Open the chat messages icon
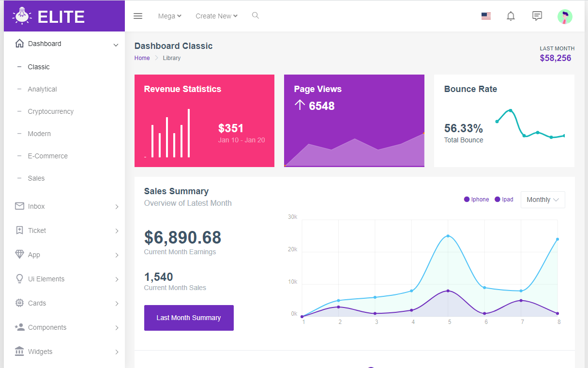The image size is (588, 368). click(x=537, y=16)
